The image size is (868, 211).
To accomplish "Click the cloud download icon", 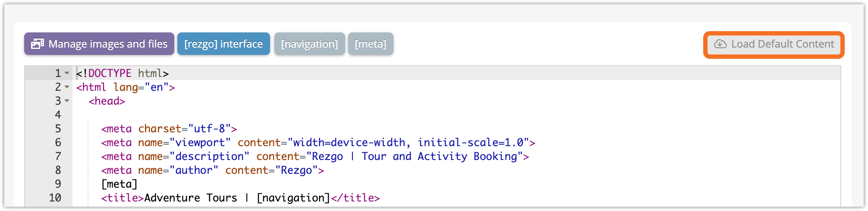I will 720,44.
